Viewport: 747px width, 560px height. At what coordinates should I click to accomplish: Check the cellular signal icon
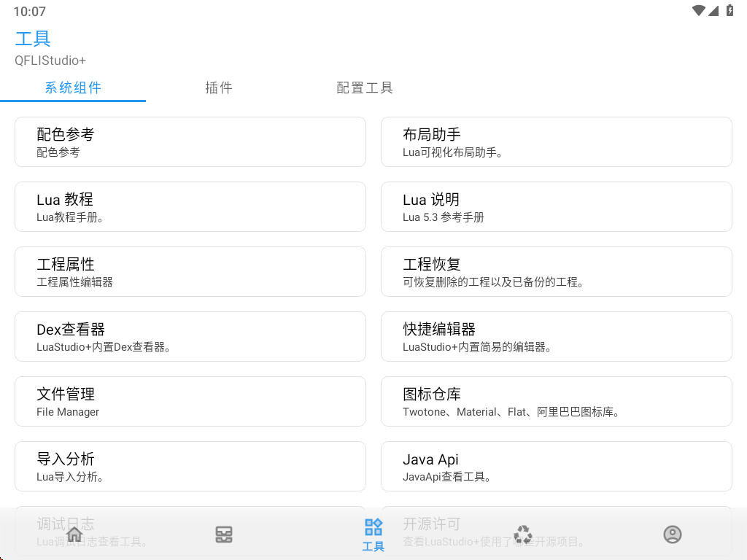point(713,10)
